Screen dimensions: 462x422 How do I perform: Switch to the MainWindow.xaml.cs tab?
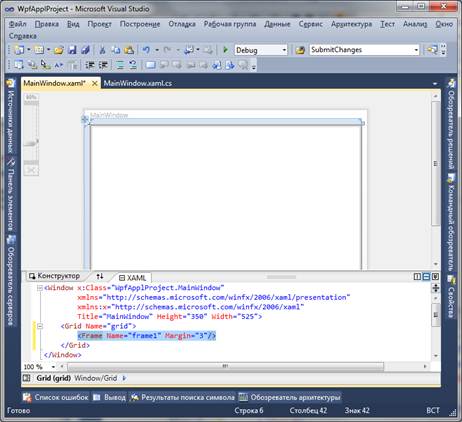138,83
